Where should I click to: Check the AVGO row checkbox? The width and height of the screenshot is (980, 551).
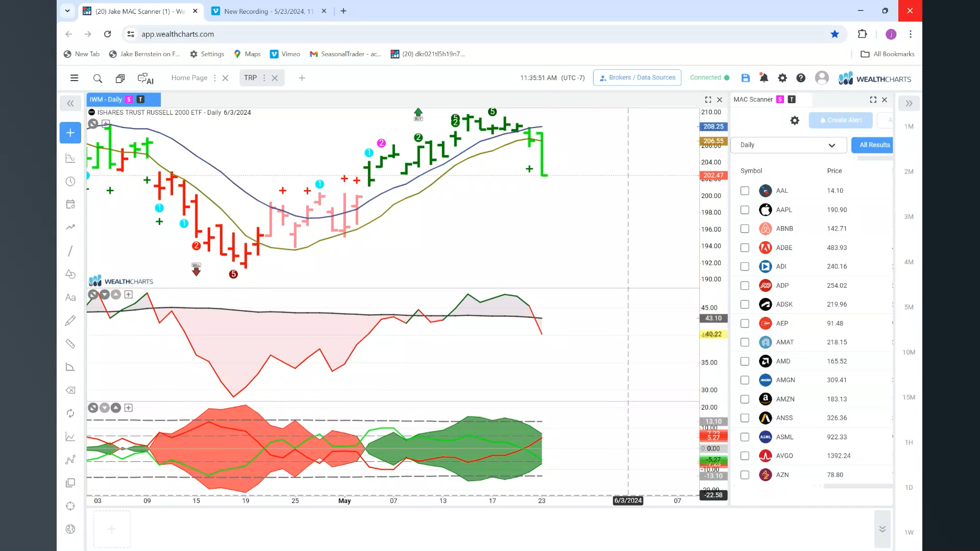[745, 456]
